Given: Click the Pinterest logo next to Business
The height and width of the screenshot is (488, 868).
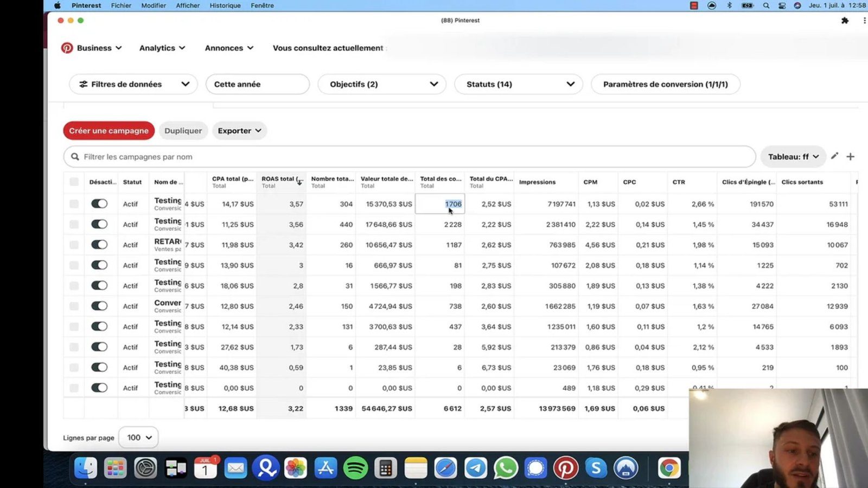Looking at the screenshot, I should click(67, 48).
